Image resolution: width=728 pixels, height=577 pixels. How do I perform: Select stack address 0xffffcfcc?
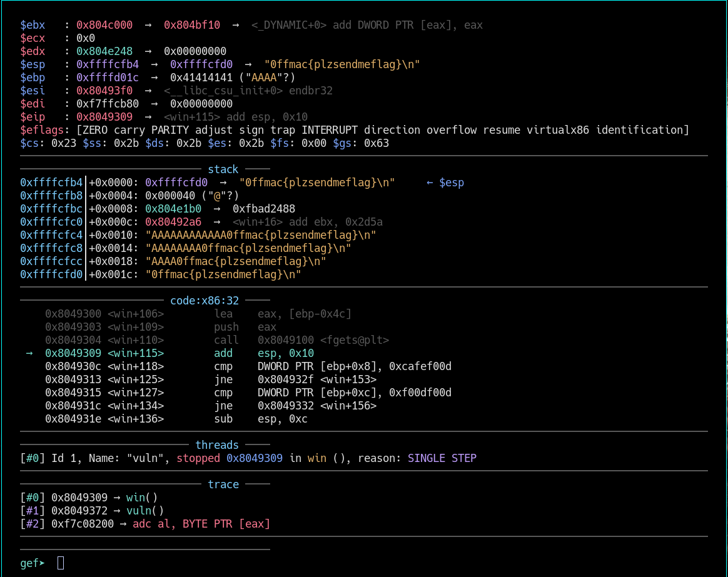pos(51,261)
